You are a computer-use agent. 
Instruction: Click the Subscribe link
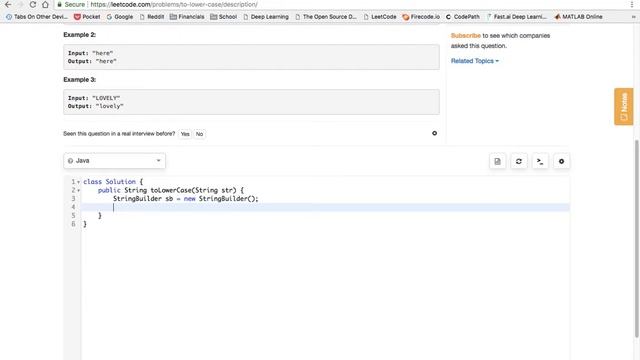coord(466,36)
